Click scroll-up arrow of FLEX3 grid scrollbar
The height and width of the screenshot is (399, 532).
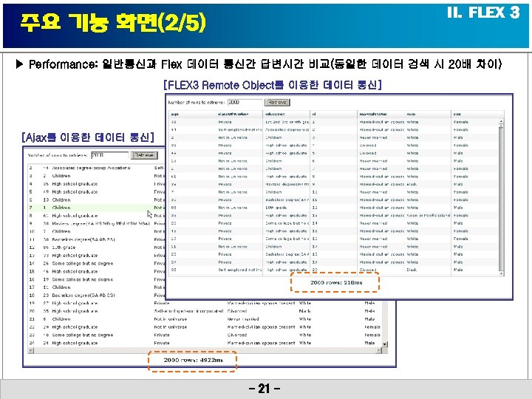(x=502, y=121)
